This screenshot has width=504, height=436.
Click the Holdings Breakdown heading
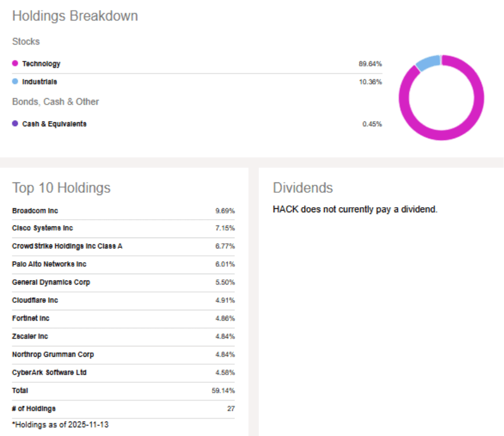pyautogui.click(x=75, y=16)
